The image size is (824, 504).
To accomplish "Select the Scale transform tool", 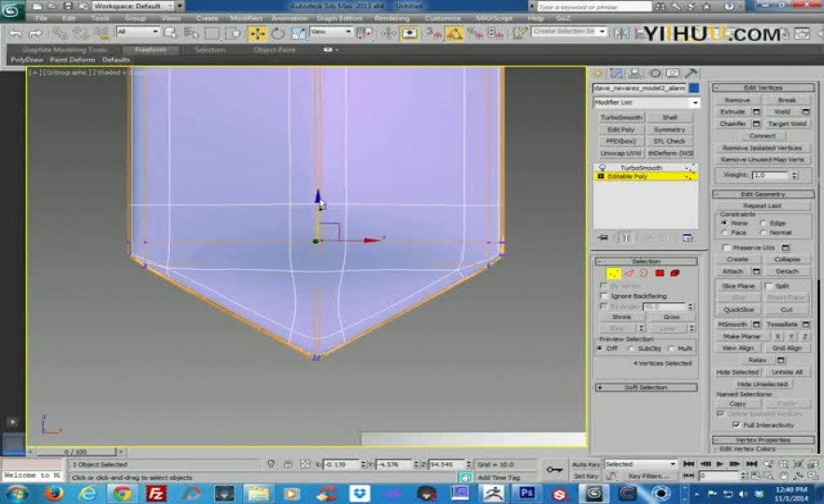I will coord(298,34).
